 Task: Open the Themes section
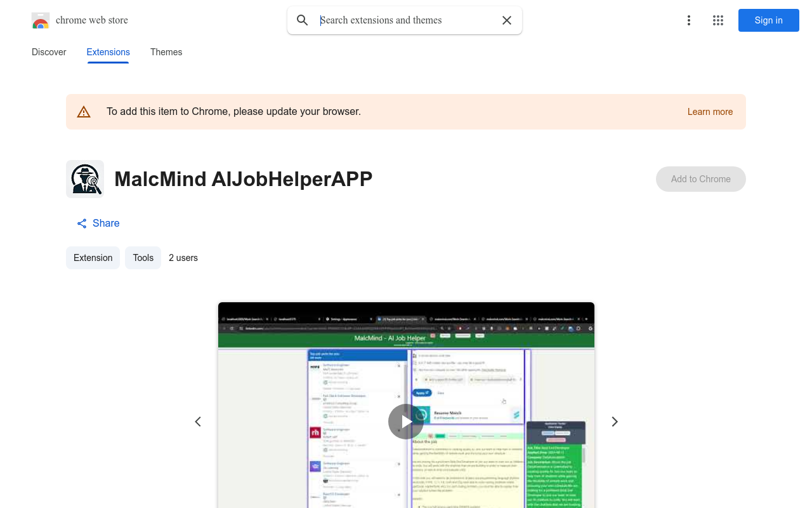tap(166, 52)
